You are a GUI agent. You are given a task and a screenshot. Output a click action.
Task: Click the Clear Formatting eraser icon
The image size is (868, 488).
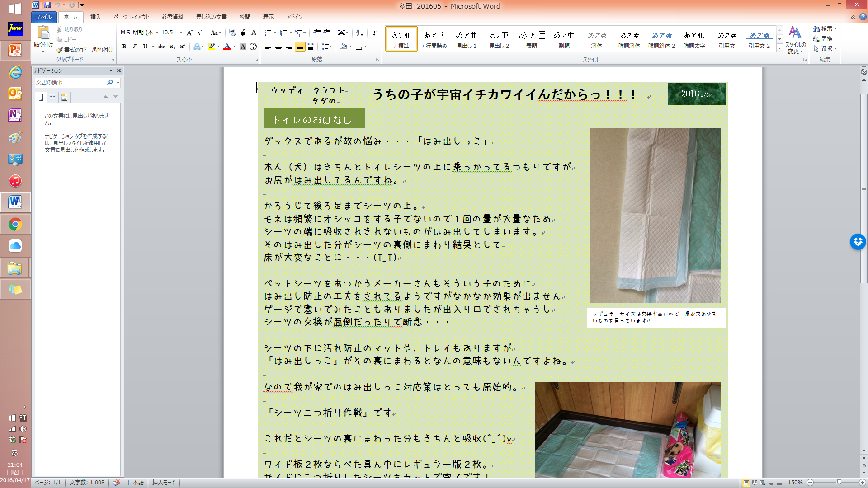(232, 33)
